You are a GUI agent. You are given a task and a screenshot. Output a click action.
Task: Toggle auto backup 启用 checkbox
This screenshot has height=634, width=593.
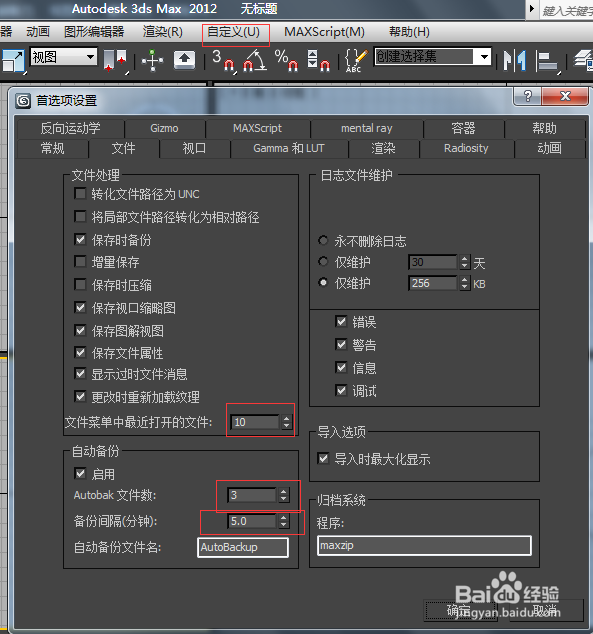pyautogui.click(x=80, y=473)
